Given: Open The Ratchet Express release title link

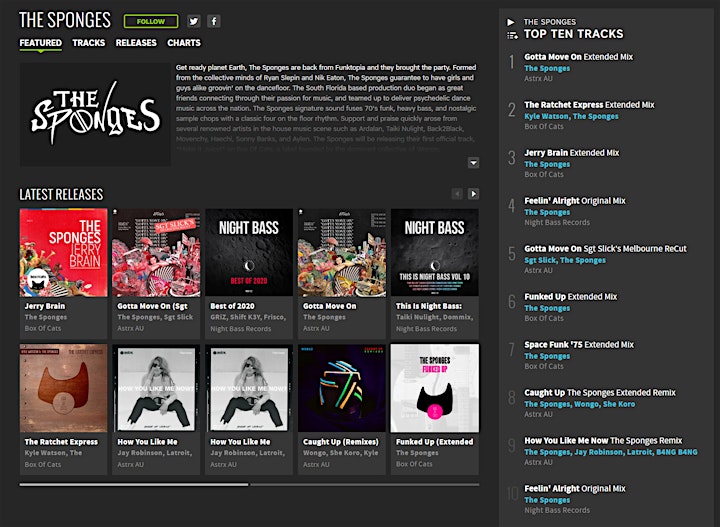Looking at the screenshot, I should [61, 442].
